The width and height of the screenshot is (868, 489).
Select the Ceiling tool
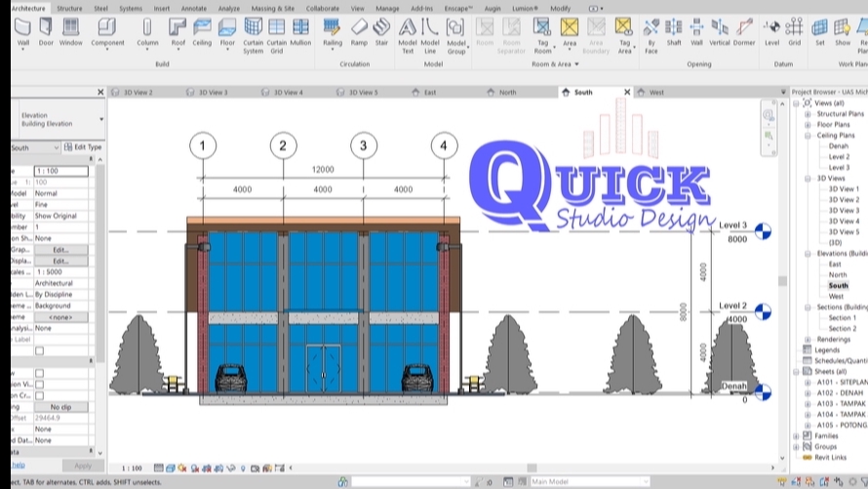[x=202, y=32]
